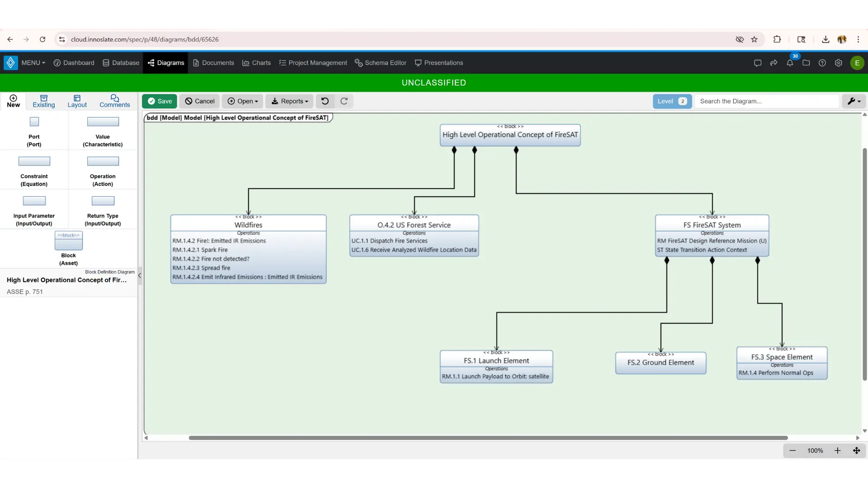Redo the last action
Image resolution: width=868 pixels, height=488 pixels.
[x=344, y=101]
